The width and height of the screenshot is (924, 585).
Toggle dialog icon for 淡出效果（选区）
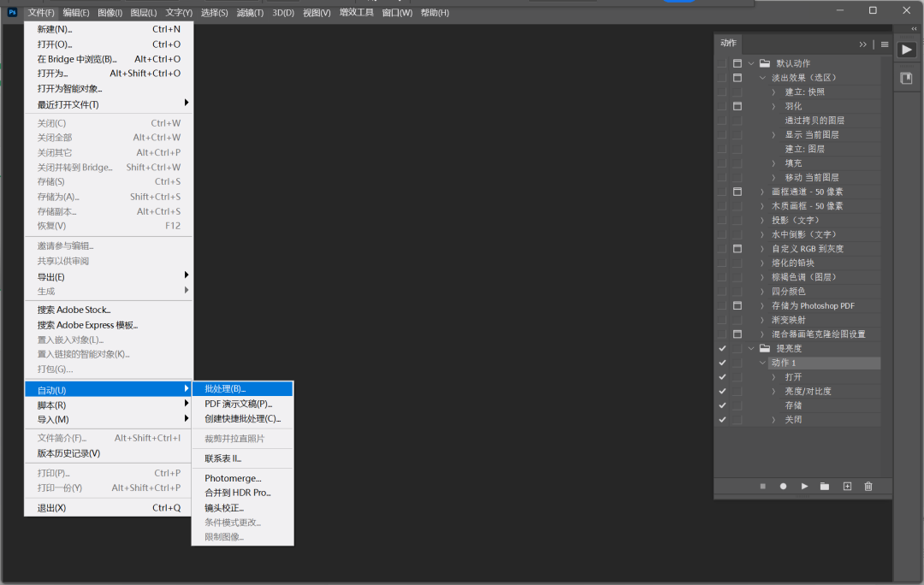click(737, 78)
